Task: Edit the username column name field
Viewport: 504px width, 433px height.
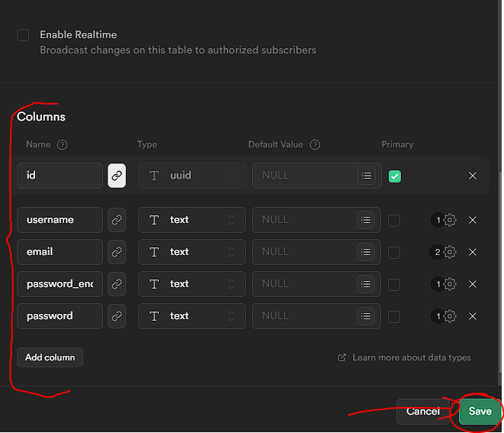Action: click(x=60, y=220)
